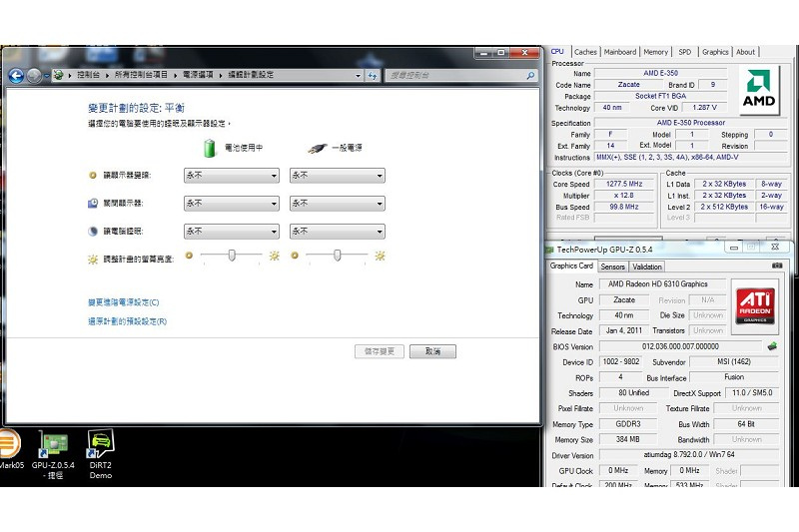Select the Graphics tab in CPU-Z
Viewport: 799px width, 532px height.
[715, 52]
